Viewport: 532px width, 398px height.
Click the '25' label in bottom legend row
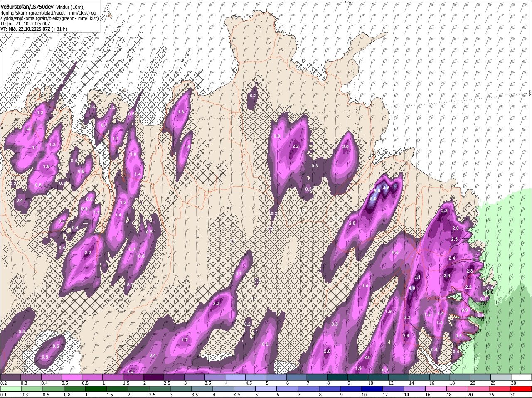pyautogui.click(x=491, y=395)
